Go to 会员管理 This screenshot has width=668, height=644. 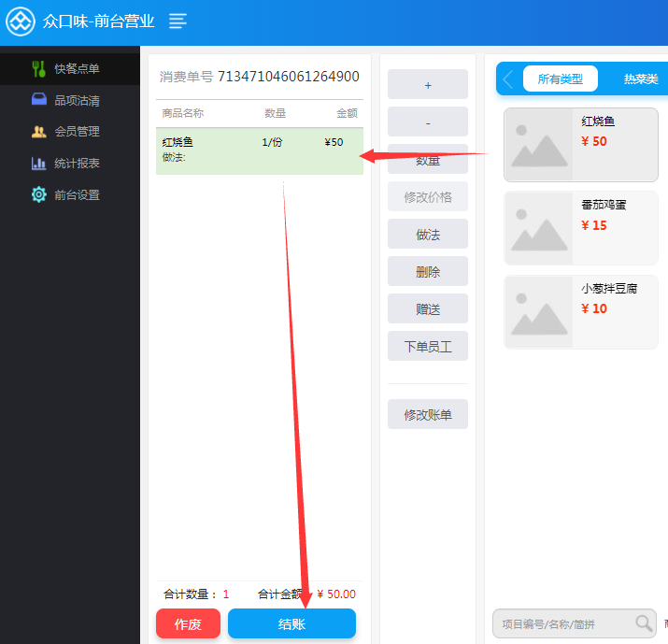click(x=70, y=132)
